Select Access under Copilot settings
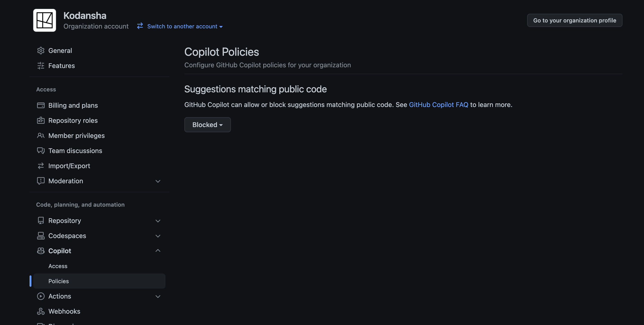 tap(58, 266)
